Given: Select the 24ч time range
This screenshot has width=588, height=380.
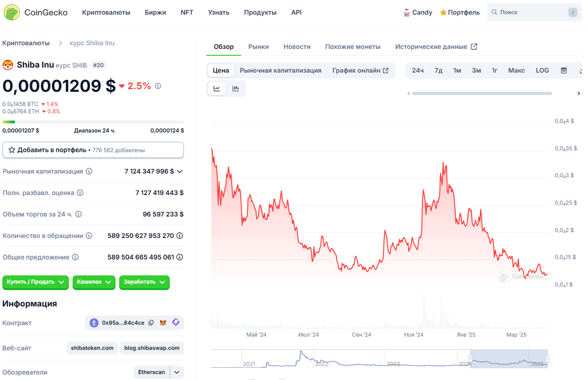Looking at the screenshot, I should 418,71.
